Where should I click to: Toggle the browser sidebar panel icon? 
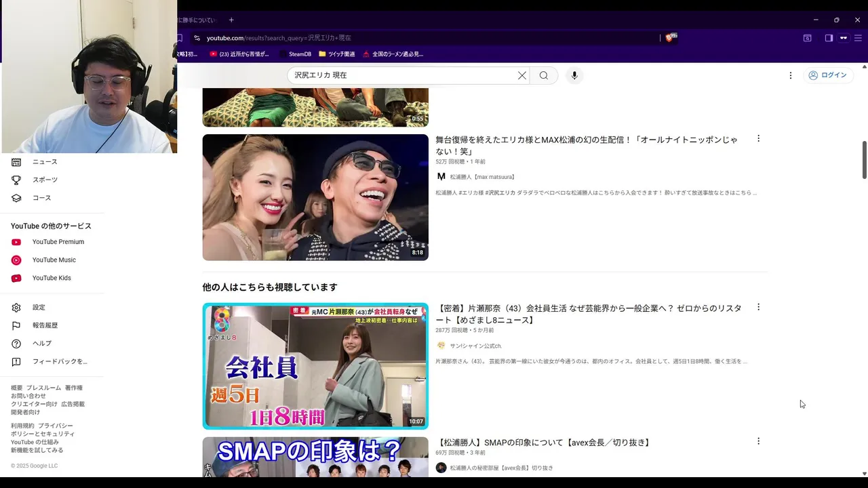click(x=829, y=38)
